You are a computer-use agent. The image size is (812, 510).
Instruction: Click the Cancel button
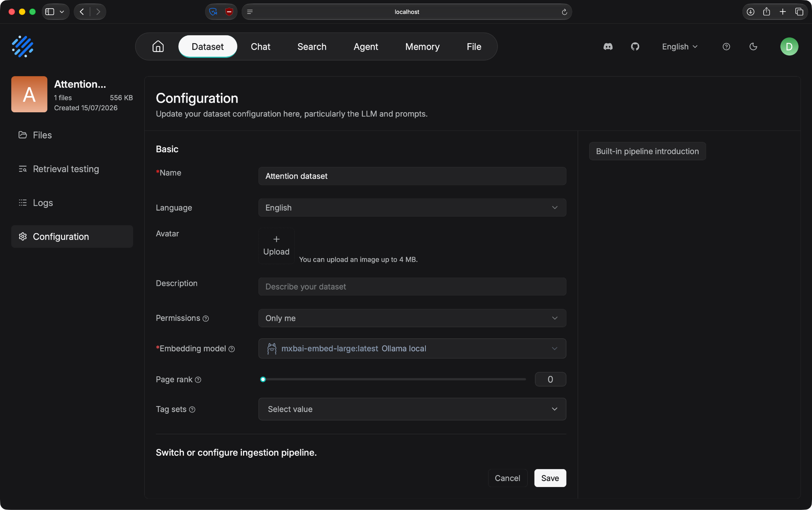click(507, 478)
